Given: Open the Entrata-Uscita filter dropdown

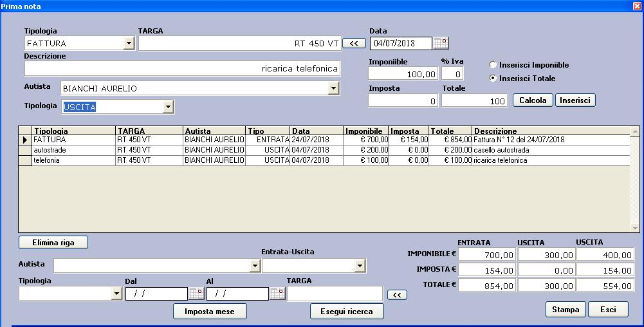Looking at the screenshot, I should point(360,266).
